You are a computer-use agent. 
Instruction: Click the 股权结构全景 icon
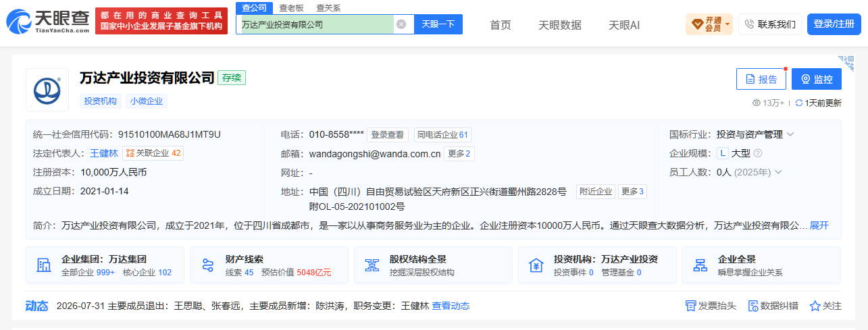point(372,265)
